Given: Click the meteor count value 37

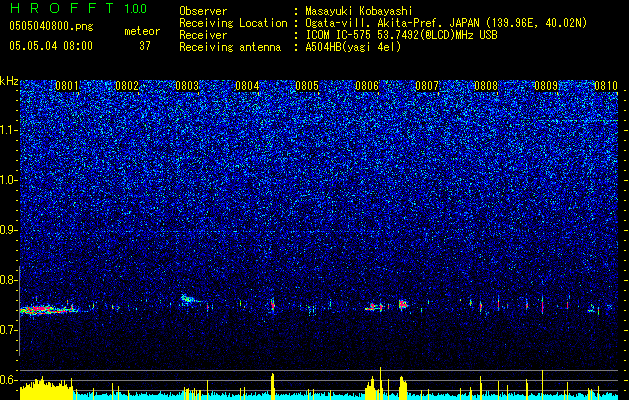Looking at the screenshot, I should (x=145, y=46).
